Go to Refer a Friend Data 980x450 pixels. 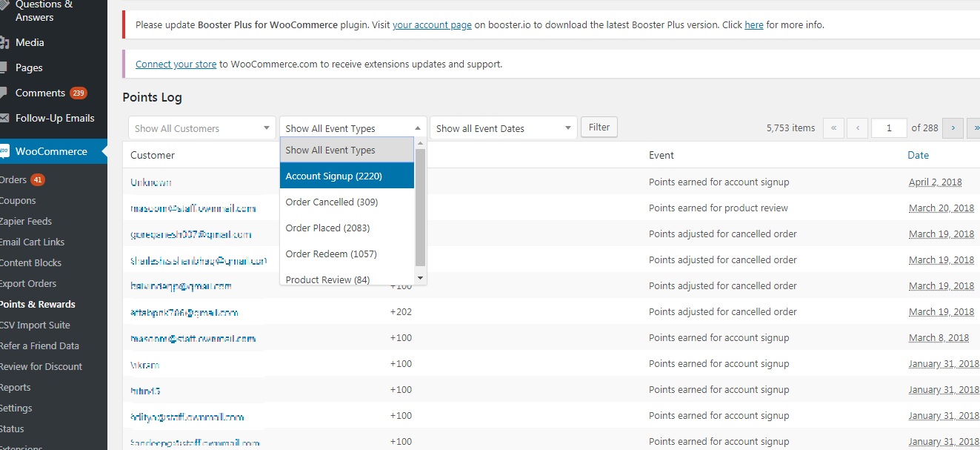pyautogui.click(x=39, y=345)
